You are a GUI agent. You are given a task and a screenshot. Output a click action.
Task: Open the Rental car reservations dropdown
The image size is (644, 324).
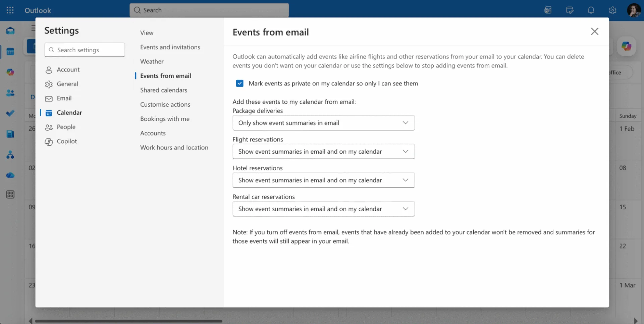[x=323, y=209]
